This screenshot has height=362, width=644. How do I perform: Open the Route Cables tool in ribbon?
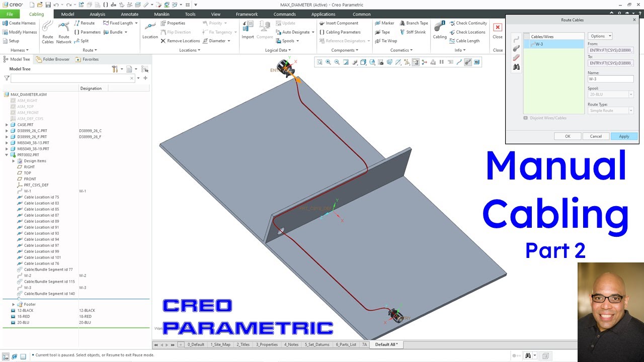[x=48, y=32]
